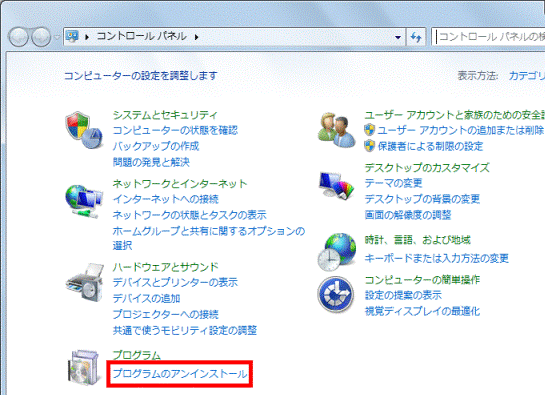The height and width of the screenshot is (395, 545).
Task: Click the refresh button beside address bar
Action: click(416, 37)
